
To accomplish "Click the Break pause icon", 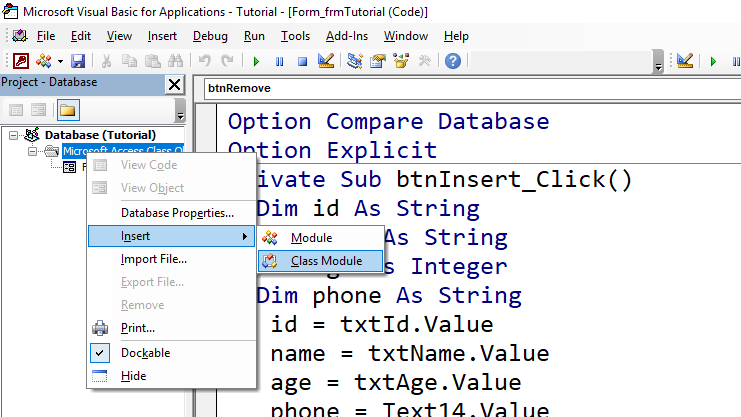I will 279,61.
